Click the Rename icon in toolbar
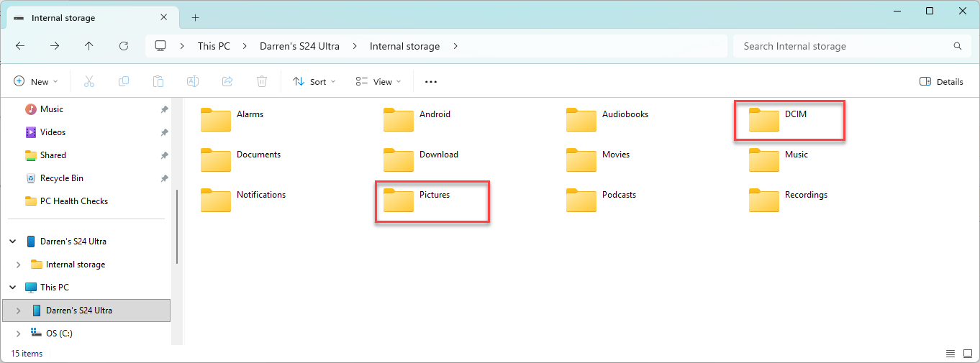 (x=193, y=82)
